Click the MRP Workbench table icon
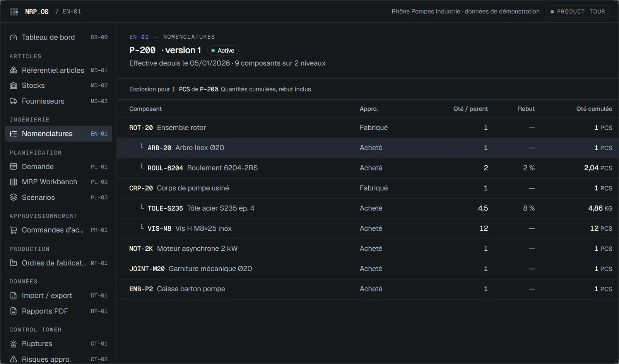The width and height of the screenshot is (619, 364). coord(14,182)
